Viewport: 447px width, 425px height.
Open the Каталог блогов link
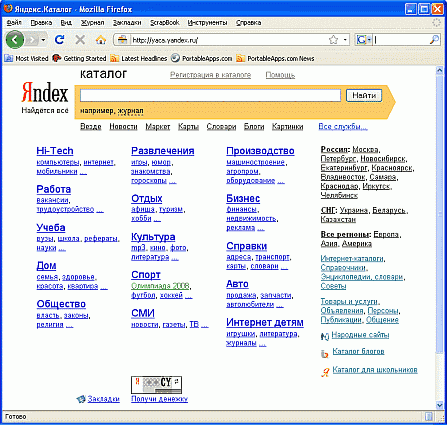[x=358, y=351]
